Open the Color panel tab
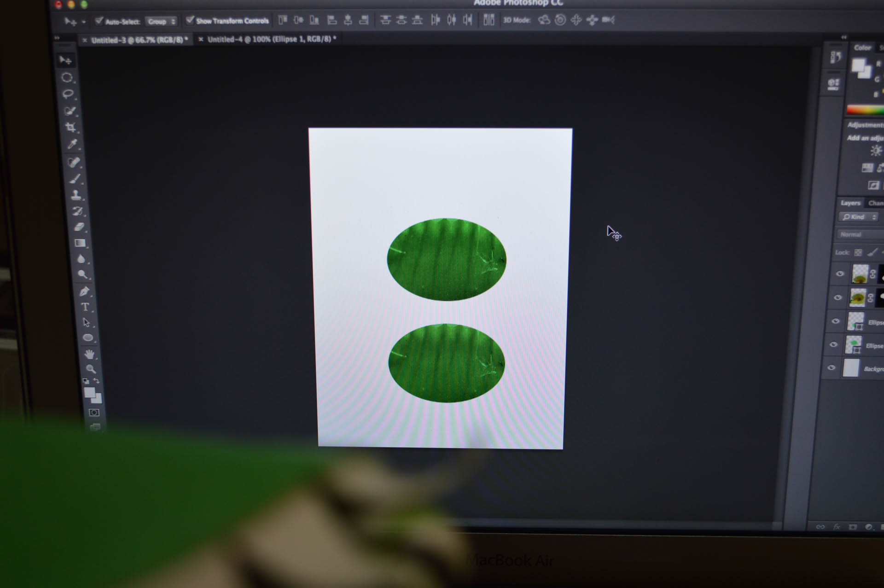The image size is (884, 588). (862, 47)
